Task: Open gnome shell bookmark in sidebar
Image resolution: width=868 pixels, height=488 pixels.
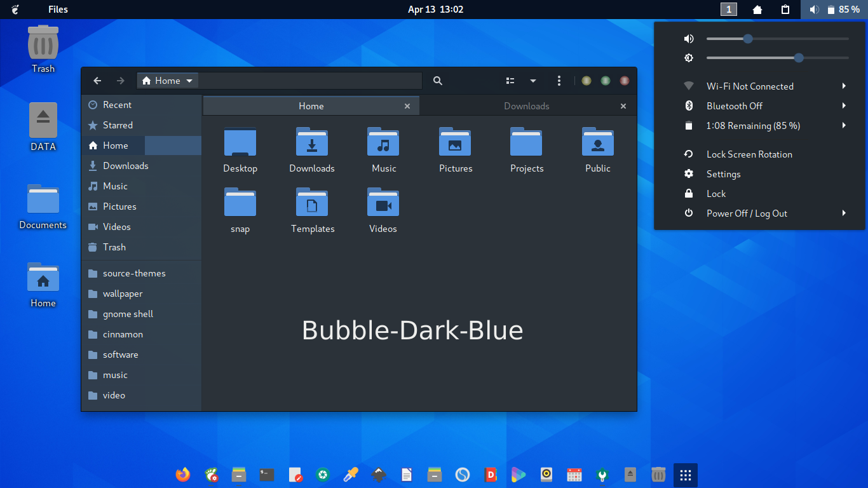Action: click(142, 314)
